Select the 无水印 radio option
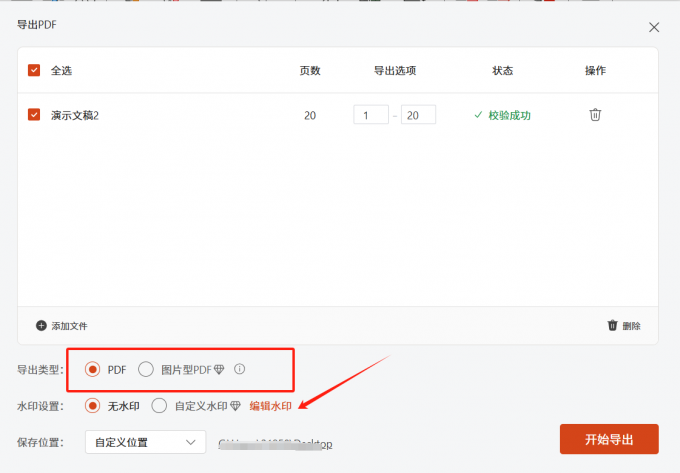 pos(92,406)
